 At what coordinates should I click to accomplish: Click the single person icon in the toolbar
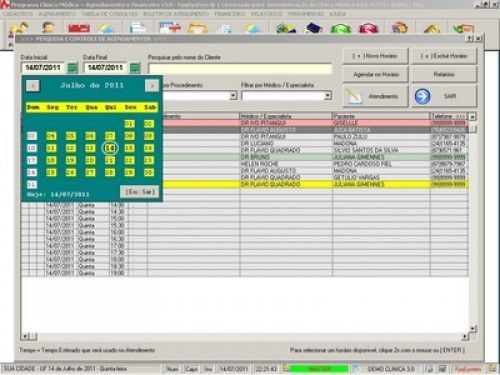point(48,28)
